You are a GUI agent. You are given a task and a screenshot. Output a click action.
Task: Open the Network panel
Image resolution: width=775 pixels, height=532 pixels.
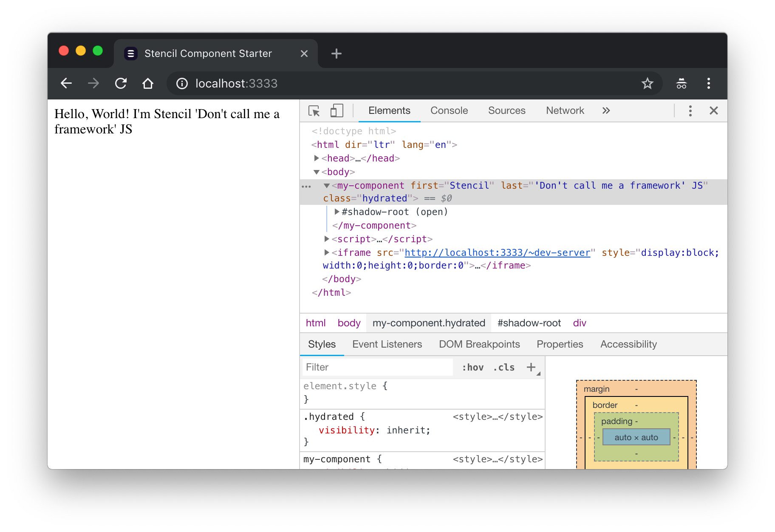[565, 110]
